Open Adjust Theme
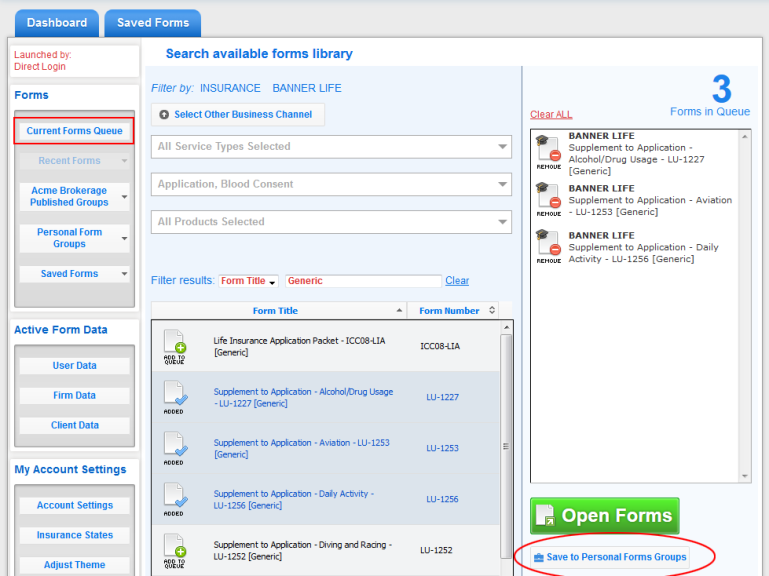This screenshot has width=769, height=576. pyautogui.click(x=74, y=565)
